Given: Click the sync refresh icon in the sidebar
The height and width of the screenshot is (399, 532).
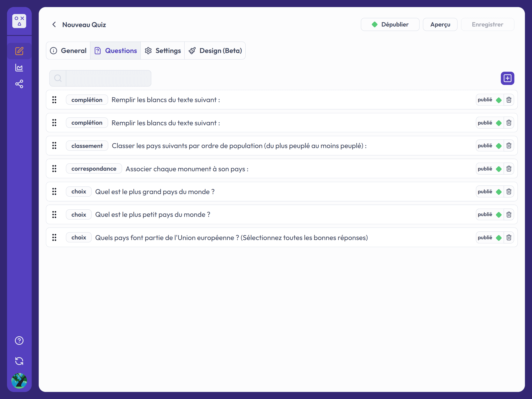Looking at the screenshot, I should pos(19,361).
